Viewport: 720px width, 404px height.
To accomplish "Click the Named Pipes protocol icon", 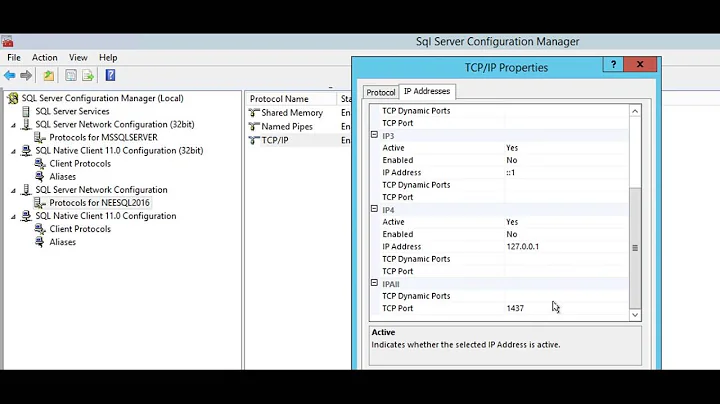I will click(x=254, y=127).
